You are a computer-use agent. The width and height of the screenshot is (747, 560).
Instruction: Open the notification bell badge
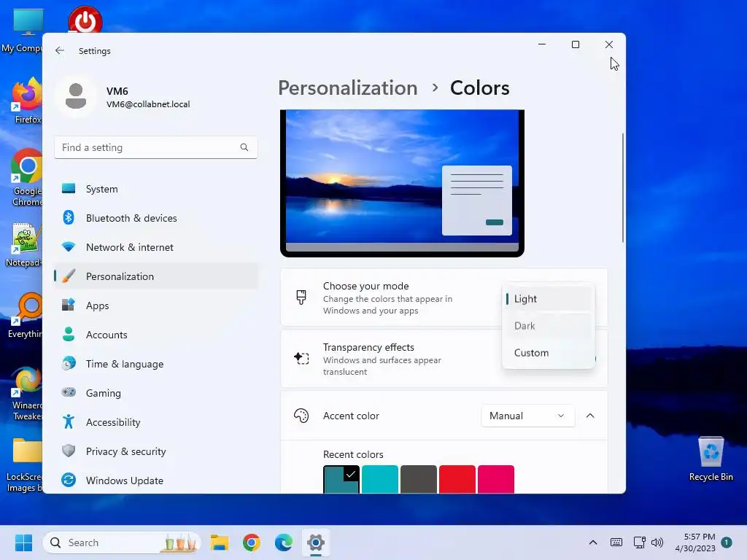tap(727, 542)
